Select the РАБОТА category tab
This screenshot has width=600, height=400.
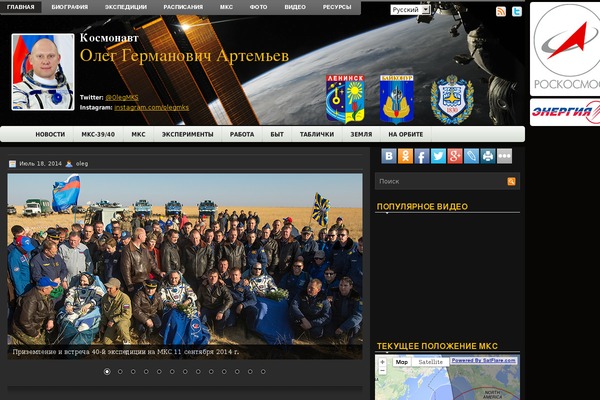point(242,134)
